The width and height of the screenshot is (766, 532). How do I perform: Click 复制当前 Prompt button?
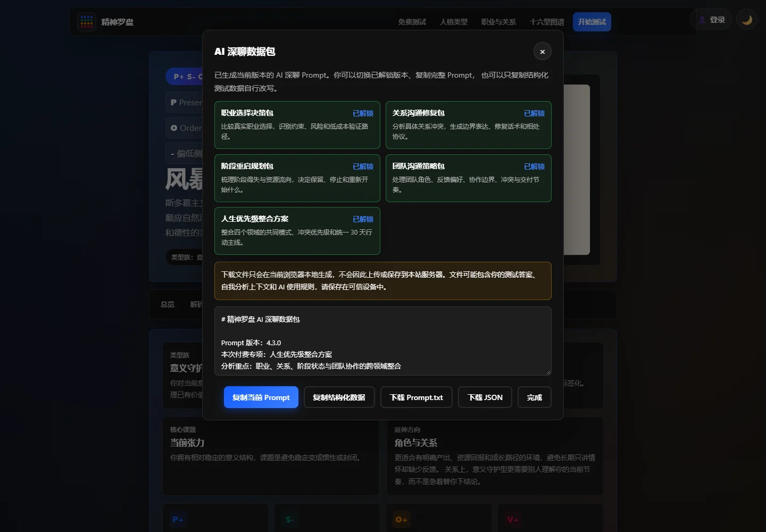pos(261,397)
